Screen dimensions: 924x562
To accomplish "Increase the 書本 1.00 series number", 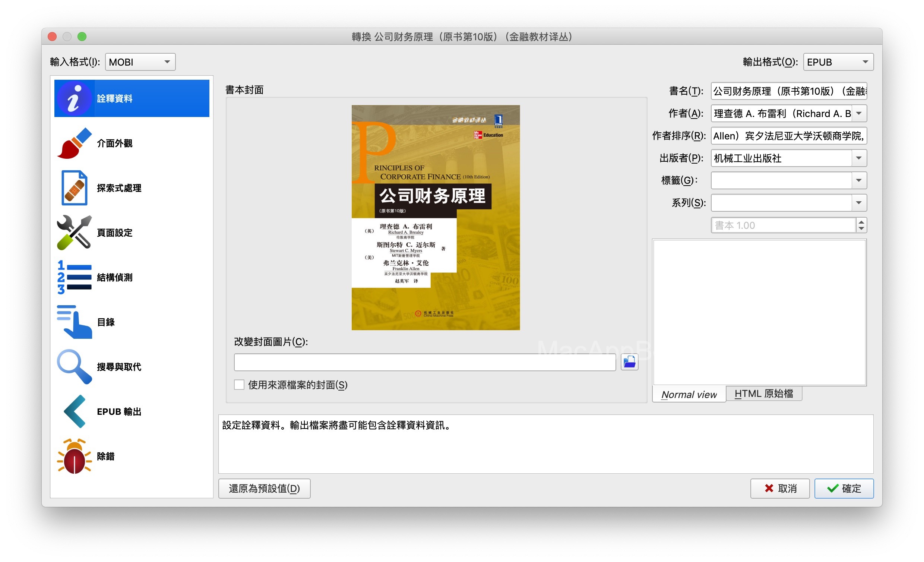I will (x=861, y=222).
